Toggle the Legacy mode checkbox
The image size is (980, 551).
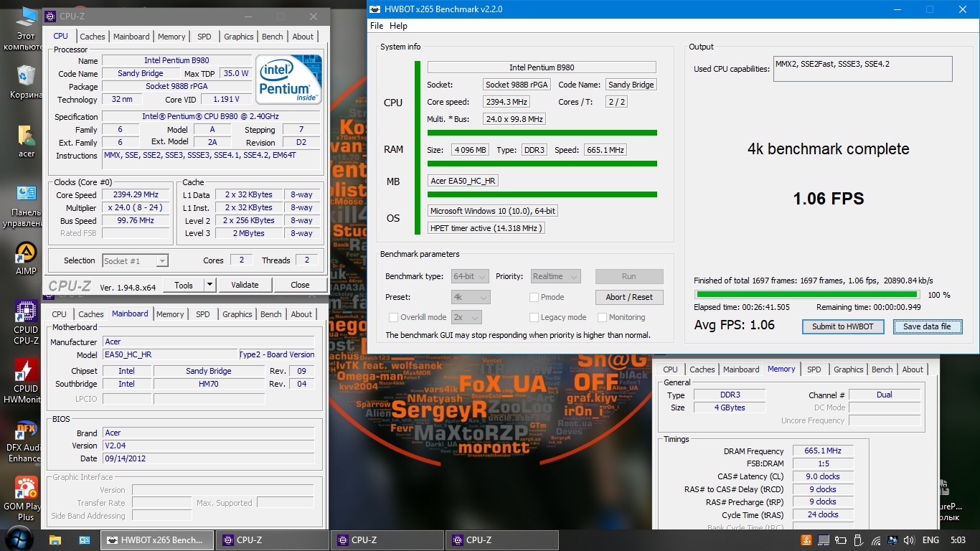tap(534, 317)
